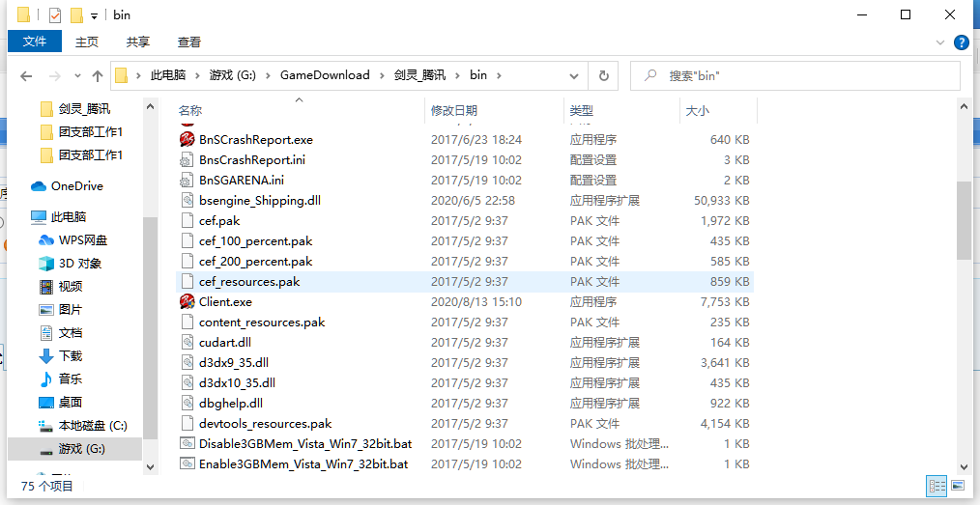Click the 图片 pictures icon in sidebar

point(46,310)
